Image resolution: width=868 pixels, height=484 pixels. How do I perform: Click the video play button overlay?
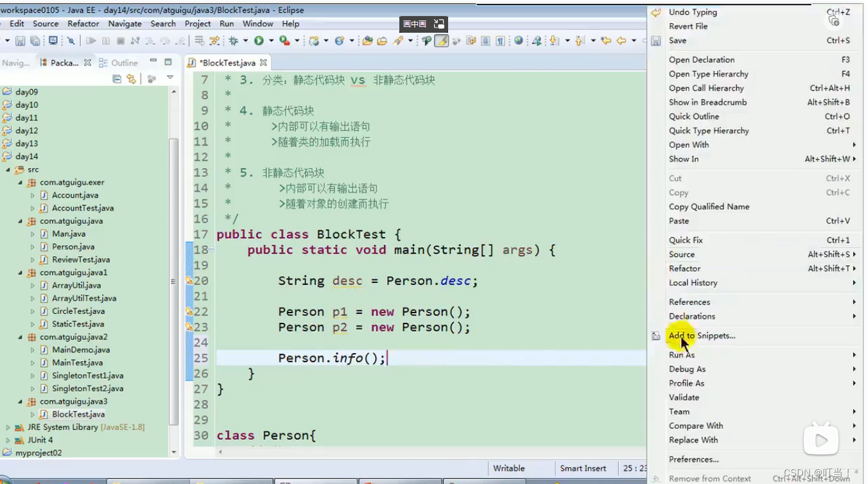point(821,438)
